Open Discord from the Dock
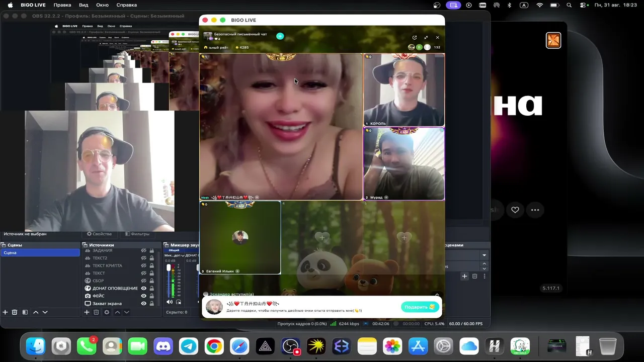644x362 pixels. coord(163,346)
